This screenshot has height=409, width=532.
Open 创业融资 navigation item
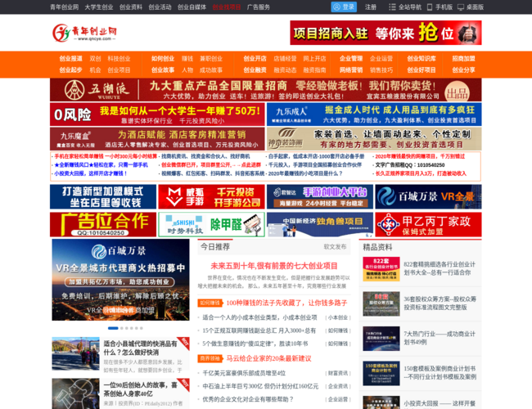click(x=255, y=70)
